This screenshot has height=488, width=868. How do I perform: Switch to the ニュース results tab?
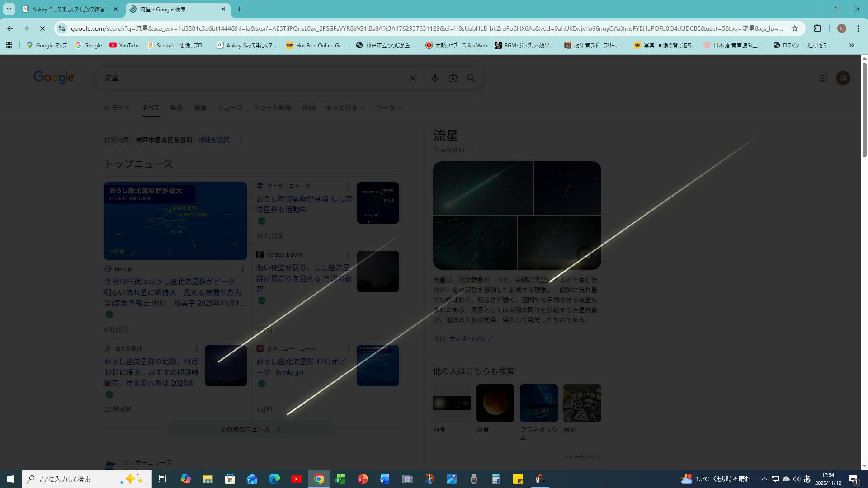230,108
